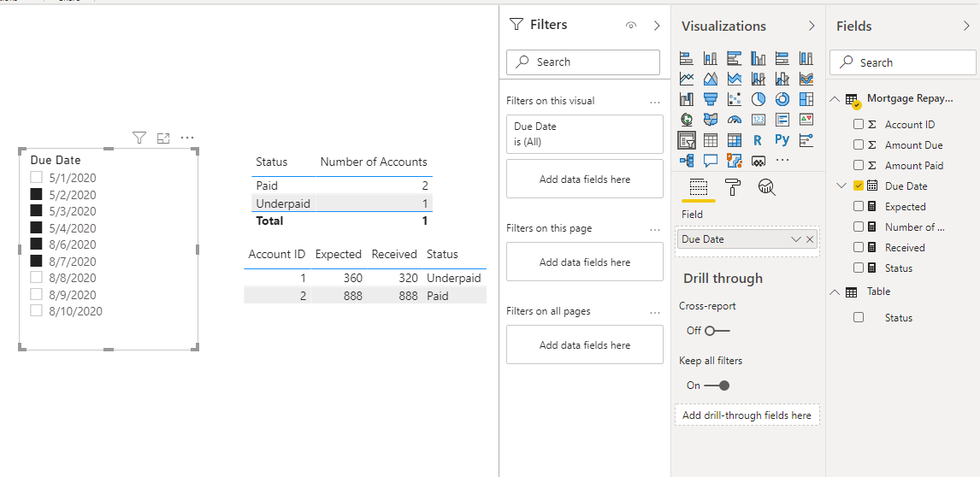
Task: Select the donut chart visualization
Action: coord(782,99)
